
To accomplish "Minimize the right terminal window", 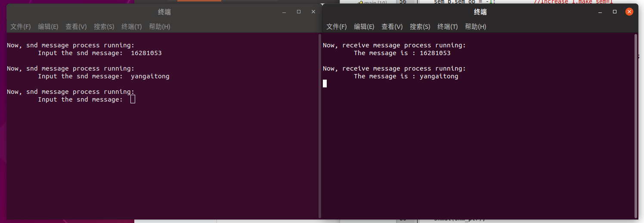I will coord(600,12).
